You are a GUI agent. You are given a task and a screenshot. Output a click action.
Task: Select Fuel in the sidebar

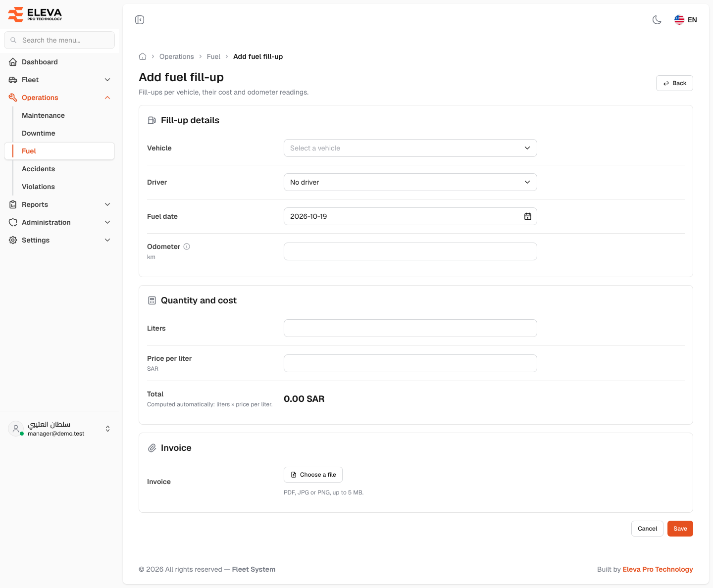coord(59,151)
